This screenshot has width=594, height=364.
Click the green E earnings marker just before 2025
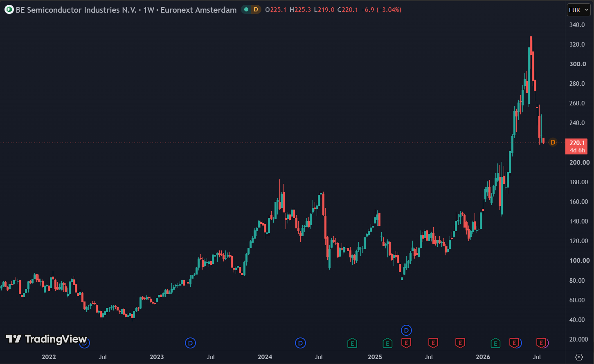click(x=387, y=343)
